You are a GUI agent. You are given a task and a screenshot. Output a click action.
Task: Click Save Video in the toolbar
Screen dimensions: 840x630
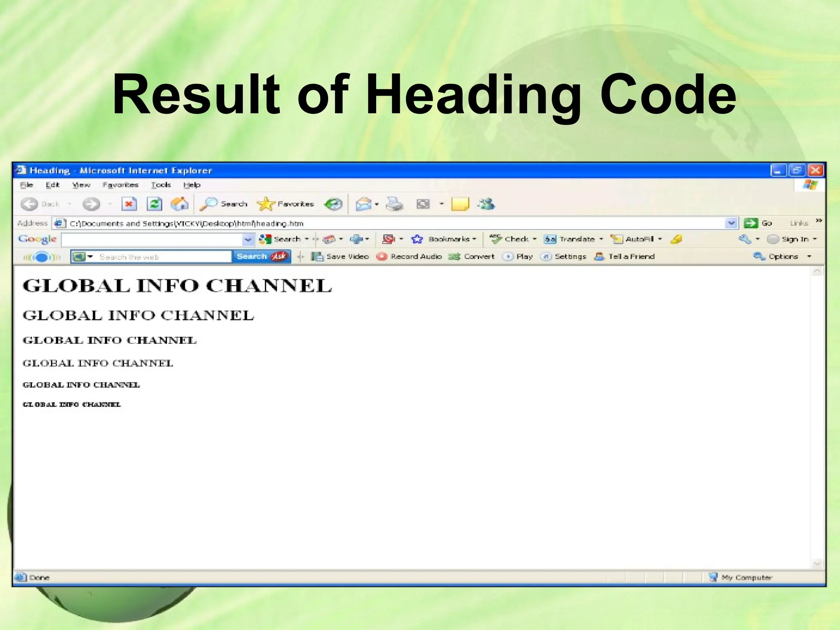[x=340, y=256]
